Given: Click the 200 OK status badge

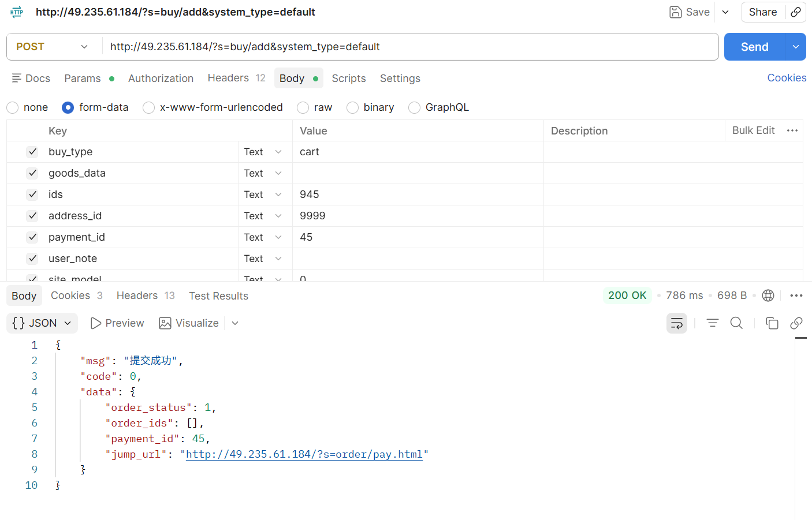Looking at the screenshot, I should (627, 295).
